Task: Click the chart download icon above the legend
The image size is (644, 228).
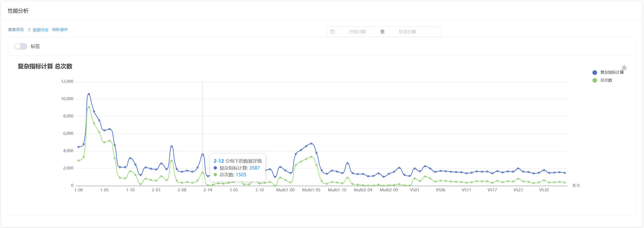Action: click(x=624, y=67)
